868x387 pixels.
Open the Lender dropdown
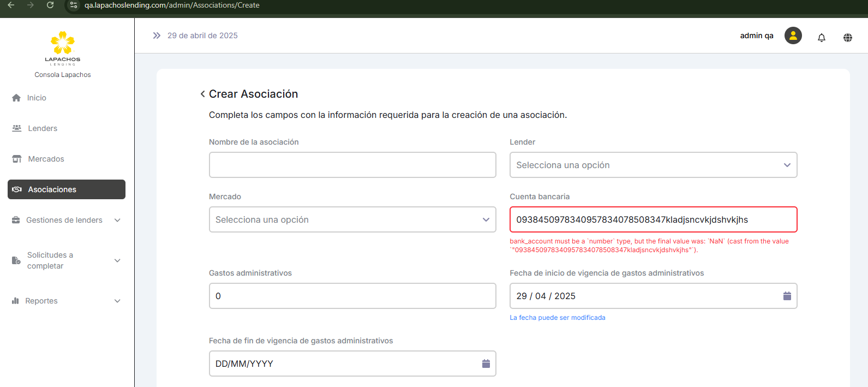coord(653,165)
